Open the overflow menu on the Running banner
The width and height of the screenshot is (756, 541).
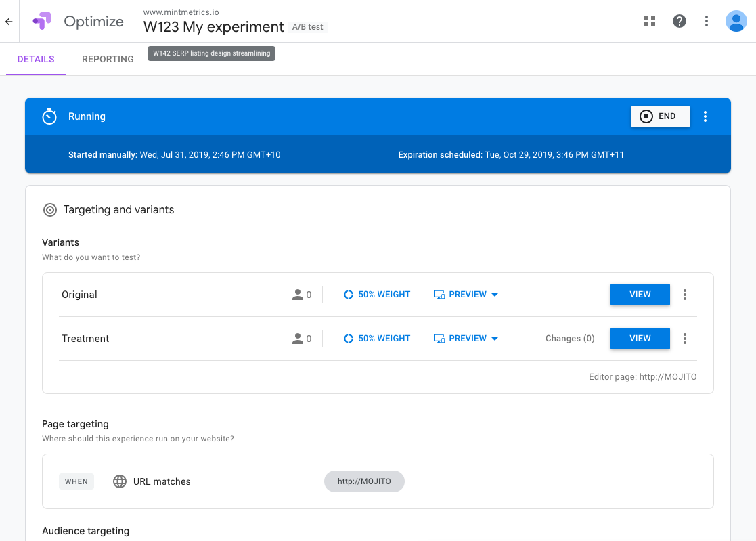[x=705, y=116]
